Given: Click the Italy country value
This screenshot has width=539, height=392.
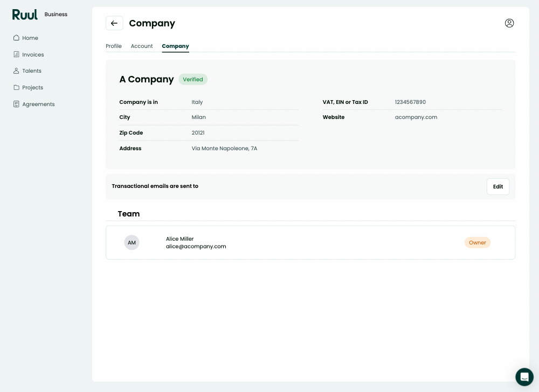Looking at the screenshot, I should (x=197, y=102).
